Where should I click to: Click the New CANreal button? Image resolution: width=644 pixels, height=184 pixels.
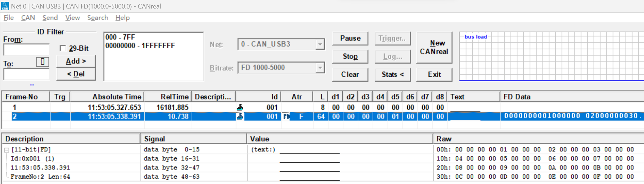(x=434, y=47)
